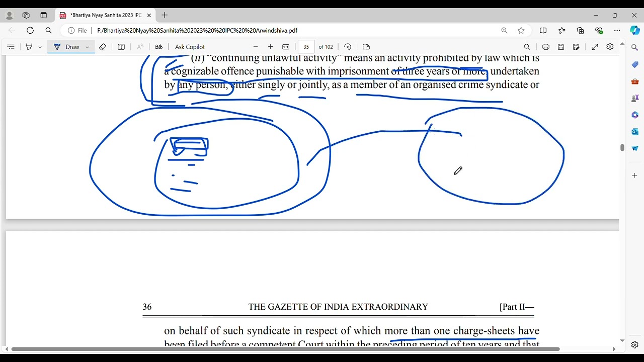Screen dimensions: 644x362
Task: Add a new app to the sidebar
Action: [635, 175]
